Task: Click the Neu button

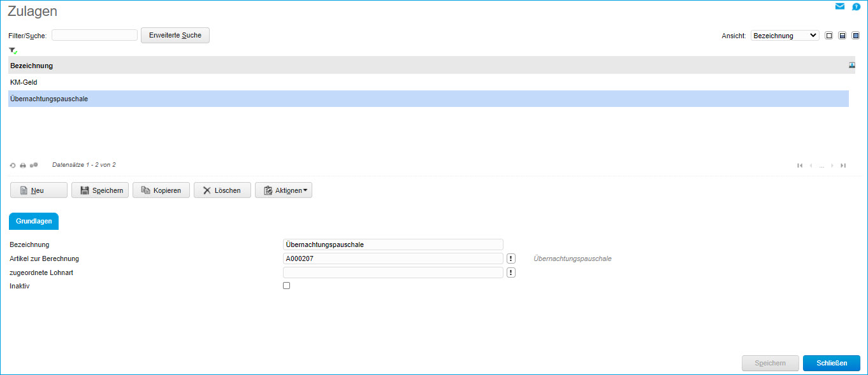Action: click(x=39, y=190)
